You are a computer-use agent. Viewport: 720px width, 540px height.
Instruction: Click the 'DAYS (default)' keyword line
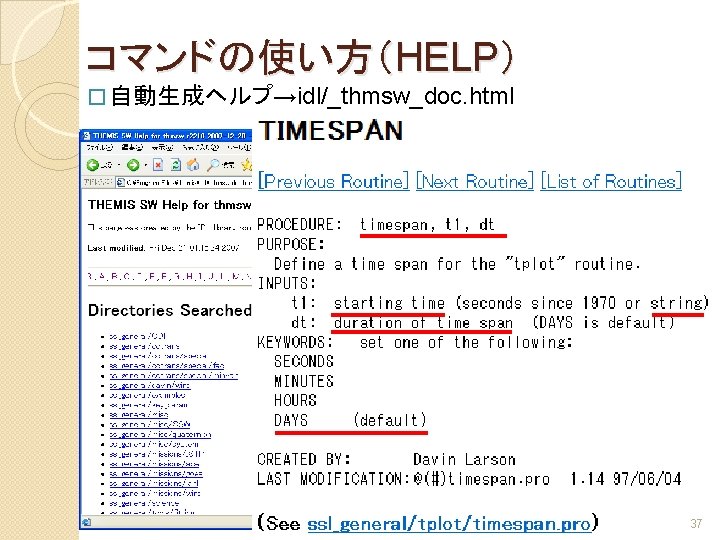[350, 421]
